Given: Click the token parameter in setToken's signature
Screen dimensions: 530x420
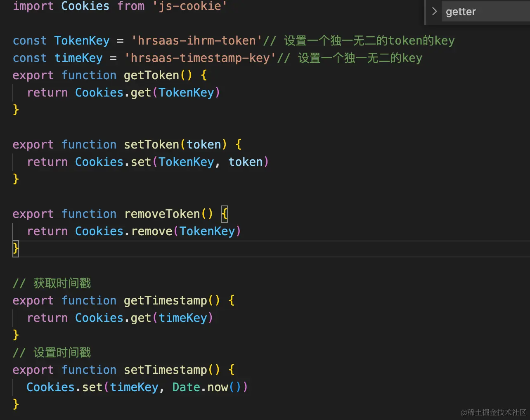Looking at the screenshot, I should (x=204, y=144).
